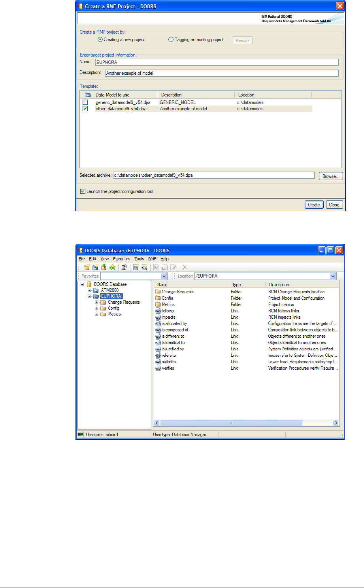The width and height of the screenshot is (364, 588).
Task: Uncheck the other_datamodel9_v54.dpa checkbox
Action: click(x=85, y=109)
